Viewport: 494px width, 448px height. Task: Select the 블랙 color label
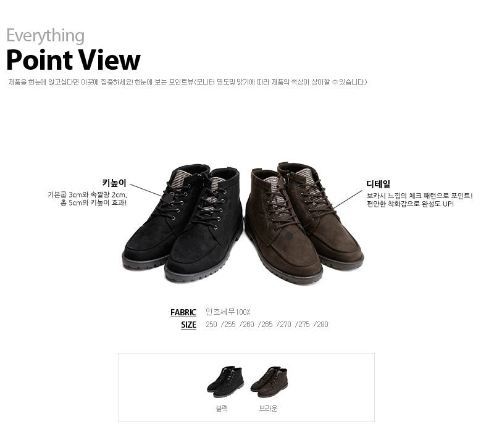pyautogui.click(x=222, y=409)
